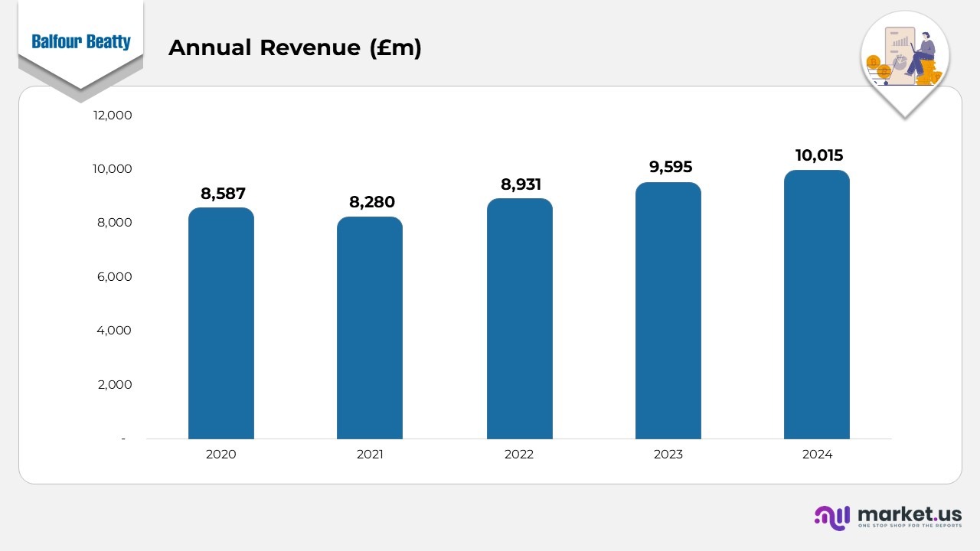Click the 12,000 axis gridline label
The image size is (980, 551).
(112, 116)
